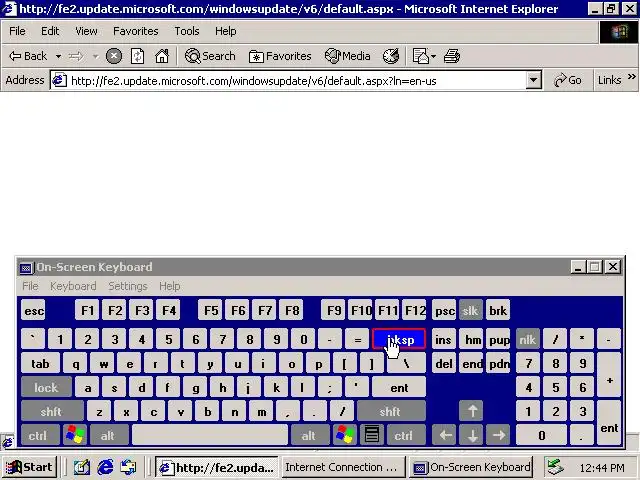
Task: Click the esc key
Action: [33, 311]
